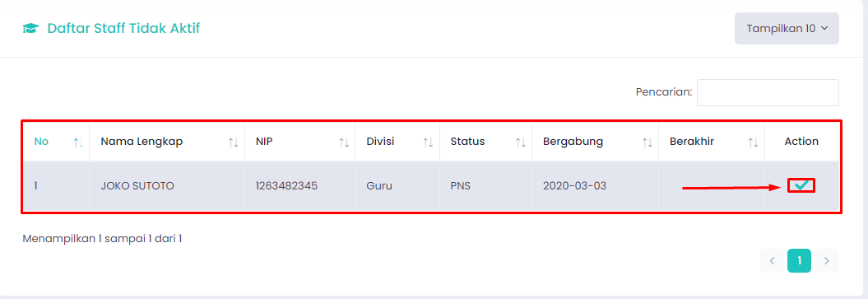Viewport: 868px width, 299px height.
Task: Sort by Nama Lengkap column arrows
Action: tap(233, 142)
